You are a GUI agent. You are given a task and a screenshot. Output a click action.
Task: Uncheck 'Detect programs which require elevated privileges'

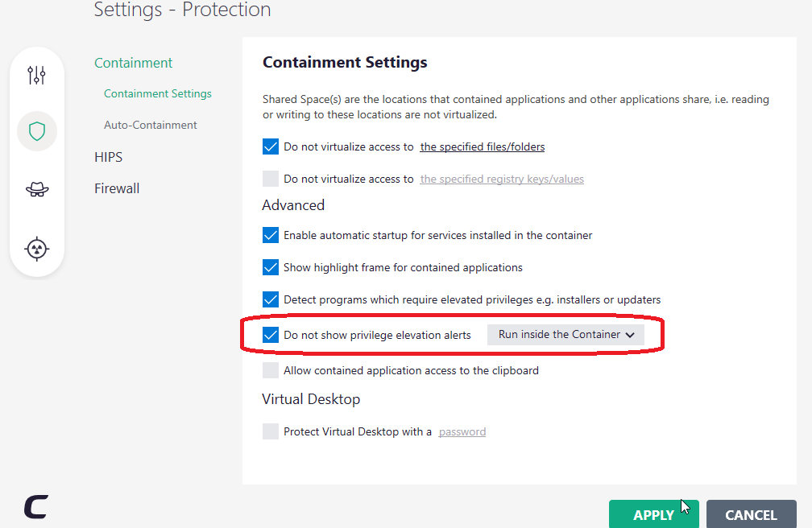pos(271,299)
